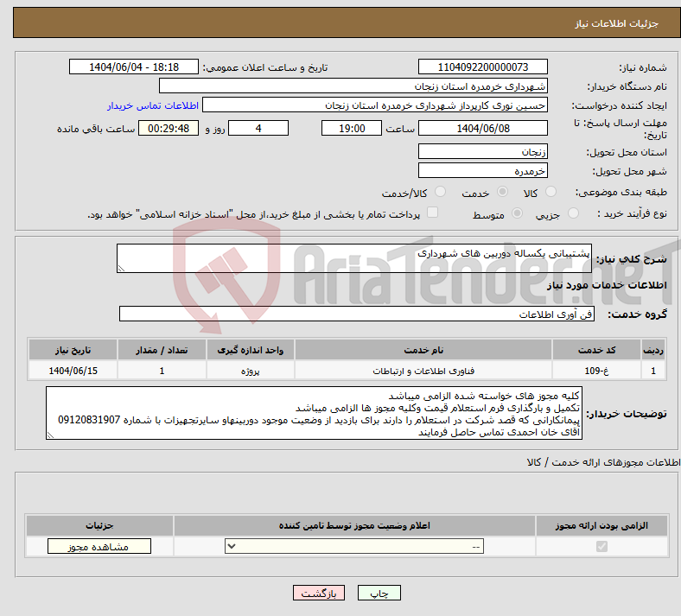Click the delivery province field زنجان
The image size is (681, 616).
click(482, 151)
